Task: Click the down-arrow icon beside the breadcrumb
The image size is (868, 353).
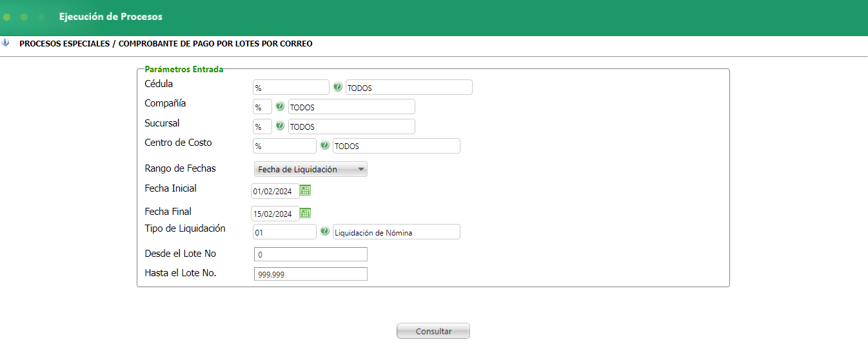Action: click(x=6, y=43)
